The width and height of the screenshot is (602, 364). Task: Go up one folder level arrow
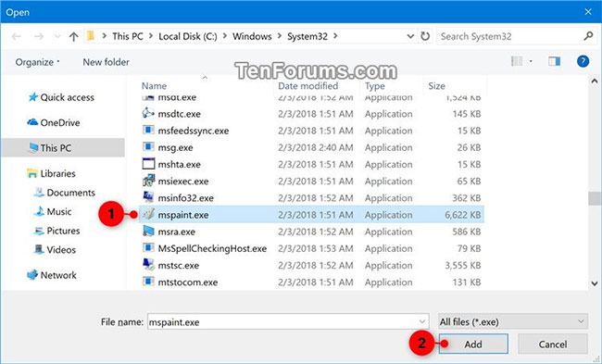(73, 36)
